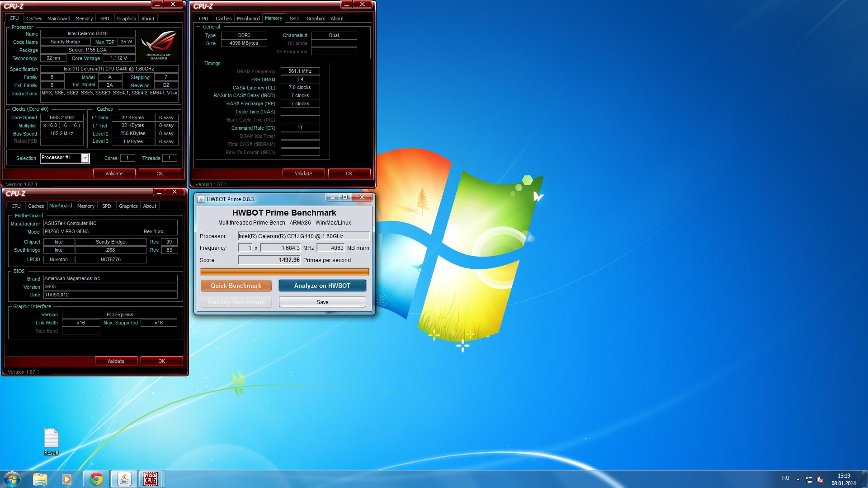
Task: Maximize the HWBOT Prime window
Action: [x=345, y=197]
